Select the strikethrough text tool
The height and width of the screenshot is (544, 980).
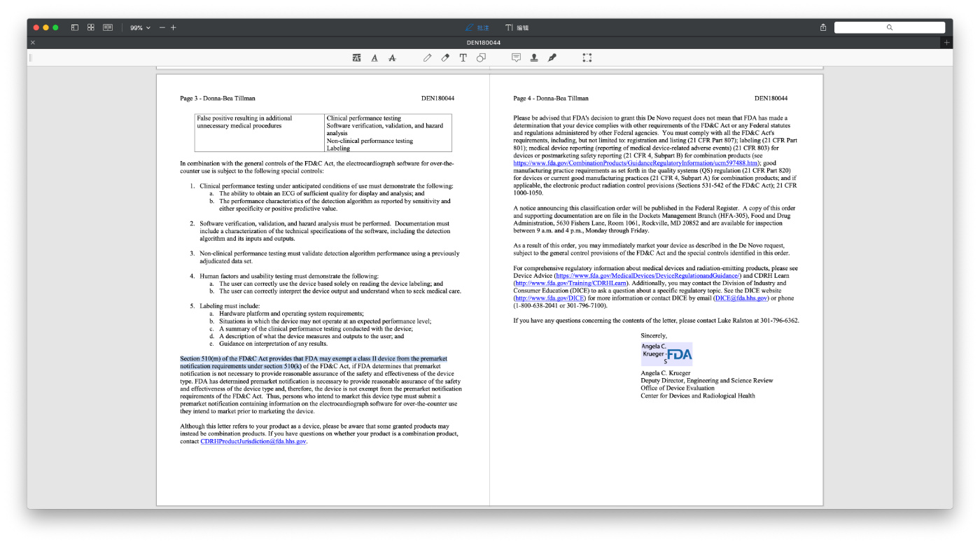coord(392,58)
